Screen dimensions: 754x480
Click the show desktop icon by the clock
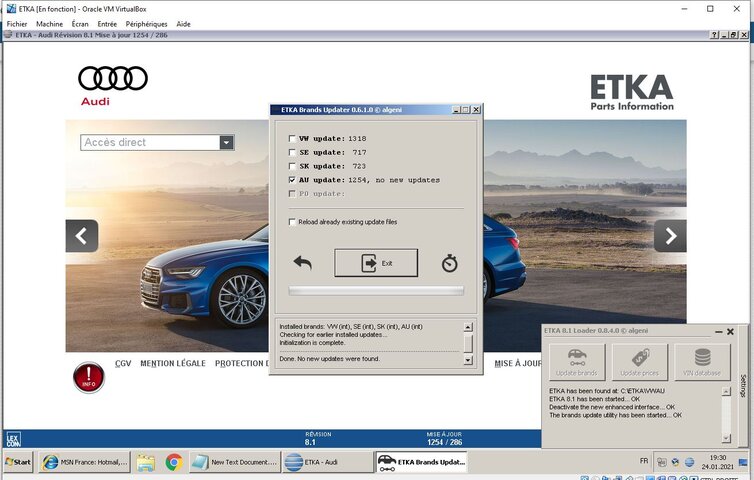tap(743, 462)
